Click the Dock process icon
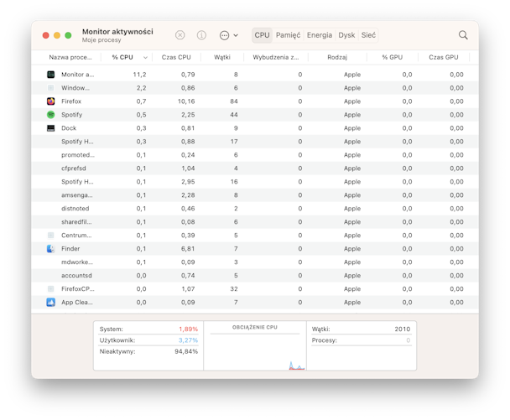Image resolution: width=510 pixels, height=420 pixels. [50, 128]
